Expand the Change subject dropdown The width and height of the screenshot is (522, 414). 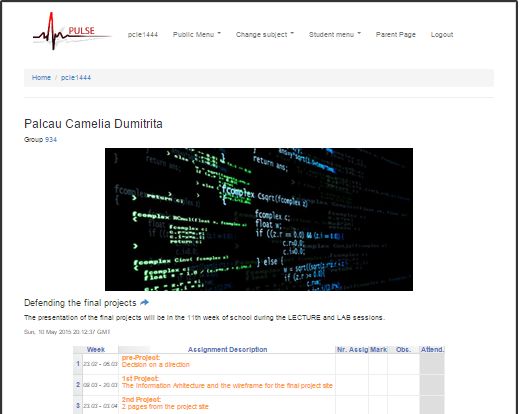(x=265, y=34)
